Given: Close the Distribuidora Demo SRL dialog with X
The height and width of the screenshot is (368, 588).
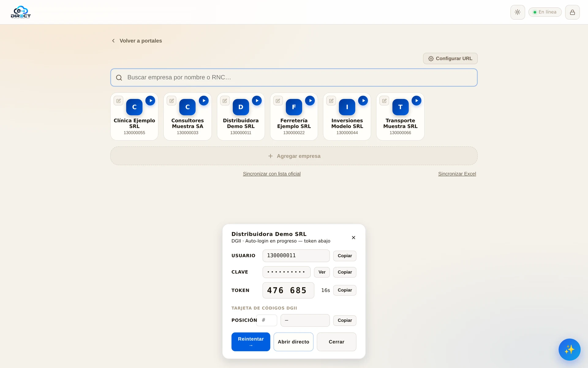Looking at the screenshot, I should coord(353,238).
